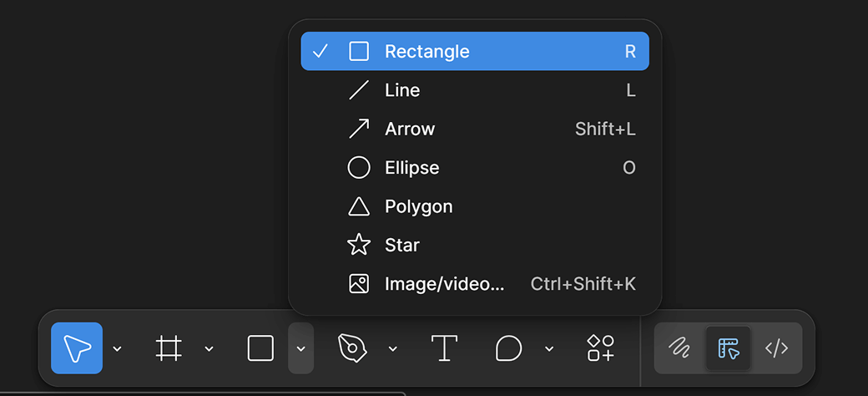This screenshot has height=396, width=868.
Task: Toggle Dev Mode code icon
Action: [x=776, y=348]
